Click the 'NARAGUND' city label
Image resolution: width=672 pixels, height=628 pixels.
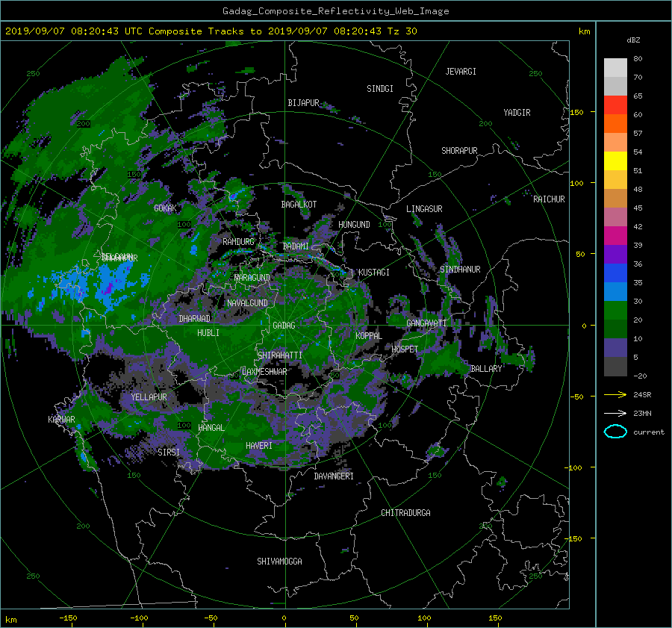(252, 278)
